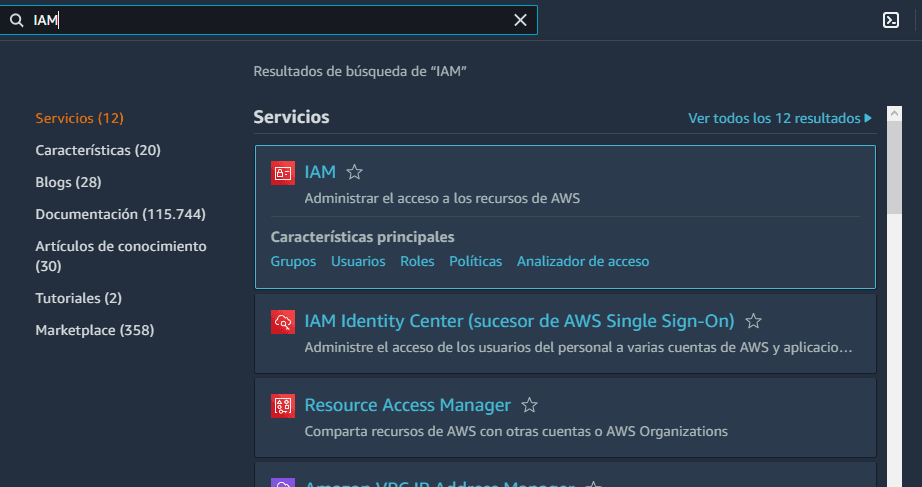922x487 pixels.
Task: Open Ver todos los 12 resultados
Action: (780, 118)
